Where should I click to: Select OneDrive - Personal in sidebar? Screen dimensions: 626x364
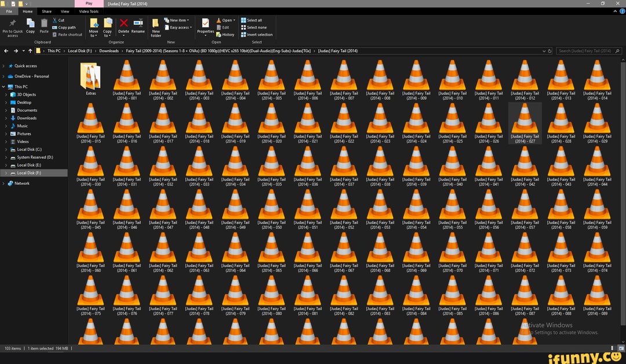pos(31,77)
